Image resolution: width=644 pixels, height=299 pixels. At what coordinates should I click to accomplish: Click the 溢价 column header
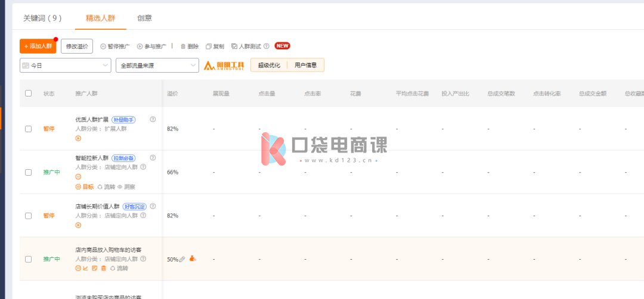coord(172,94)
